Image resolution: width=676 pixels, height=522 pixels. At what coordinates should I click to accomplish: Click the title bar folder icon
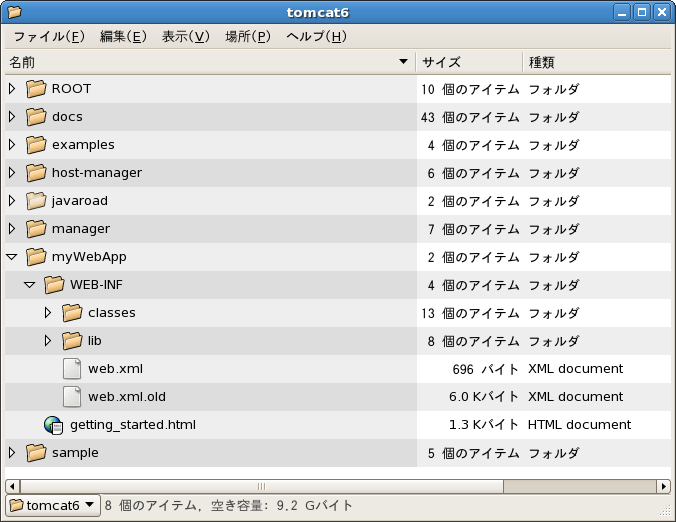[x=14, y=12]
